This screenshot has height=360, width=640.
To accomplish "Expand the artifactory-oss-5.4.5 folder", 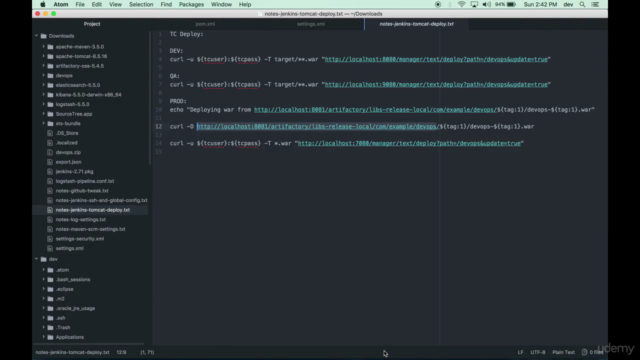I will (x=44, y=66).
